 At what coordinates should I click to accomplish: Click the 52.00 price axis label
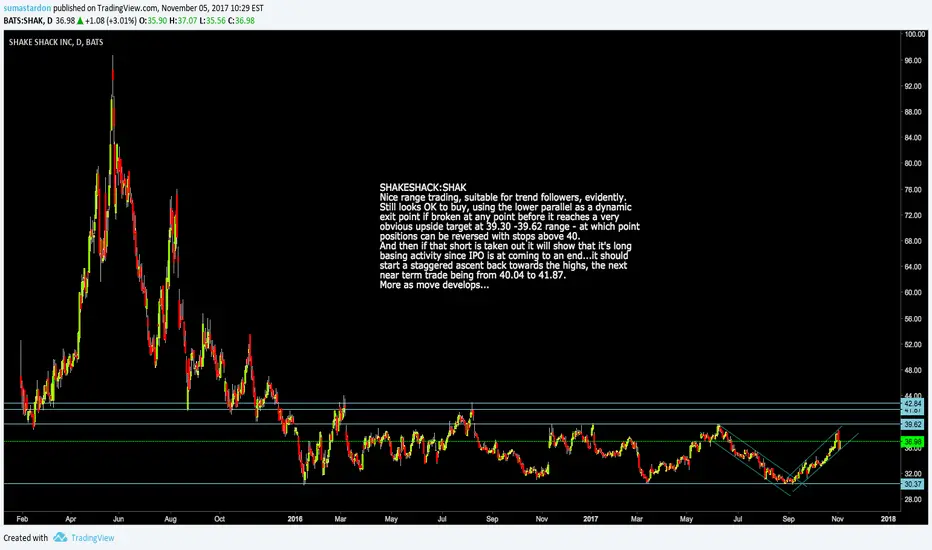point(913,344)
